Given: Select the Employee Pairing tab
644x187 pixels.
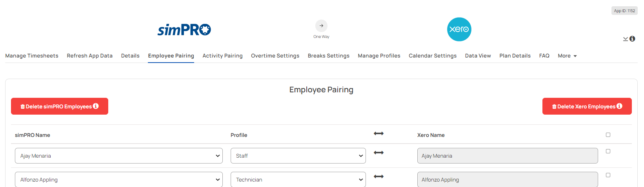Looking at the screenshot, I should tap(171, 56).
